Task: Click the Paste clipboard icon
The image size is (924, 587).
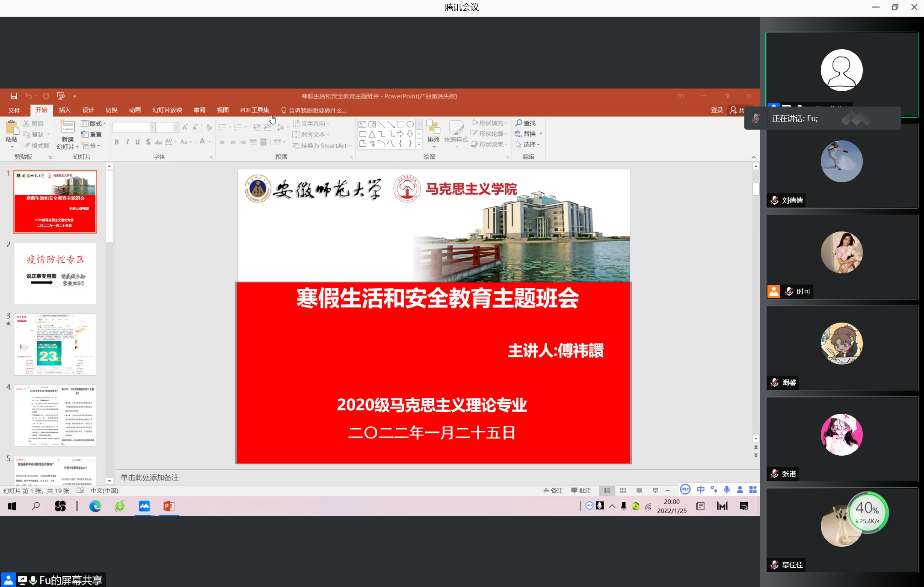Action: (x=12, y=127)
